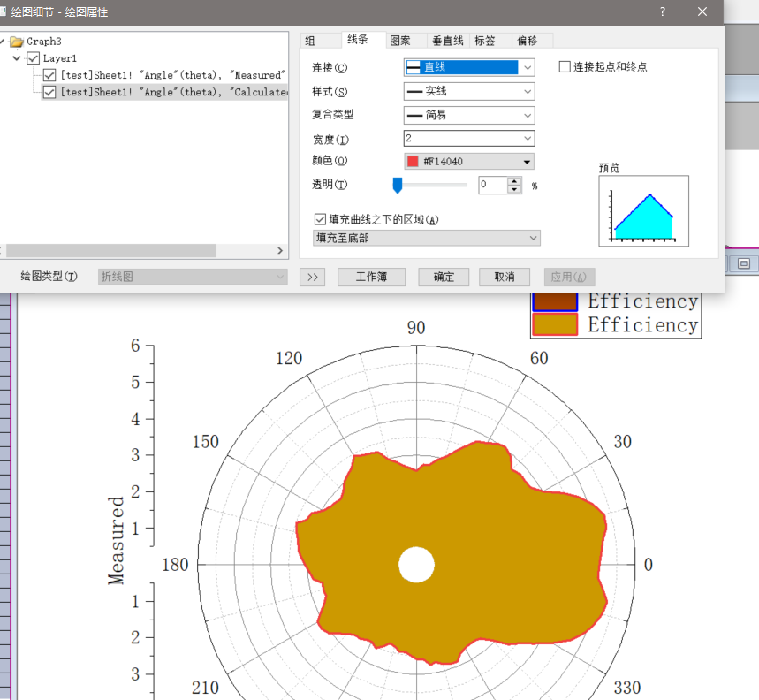The image size is (759, 700).
Task: Click the 工作簿 button
Action: 371,278
